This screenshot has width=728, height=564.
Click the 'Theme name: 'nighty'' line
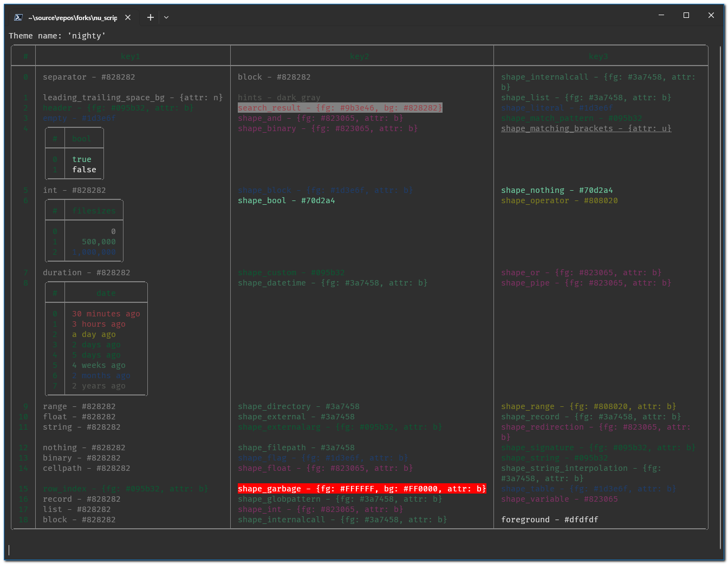pos(57,36)
